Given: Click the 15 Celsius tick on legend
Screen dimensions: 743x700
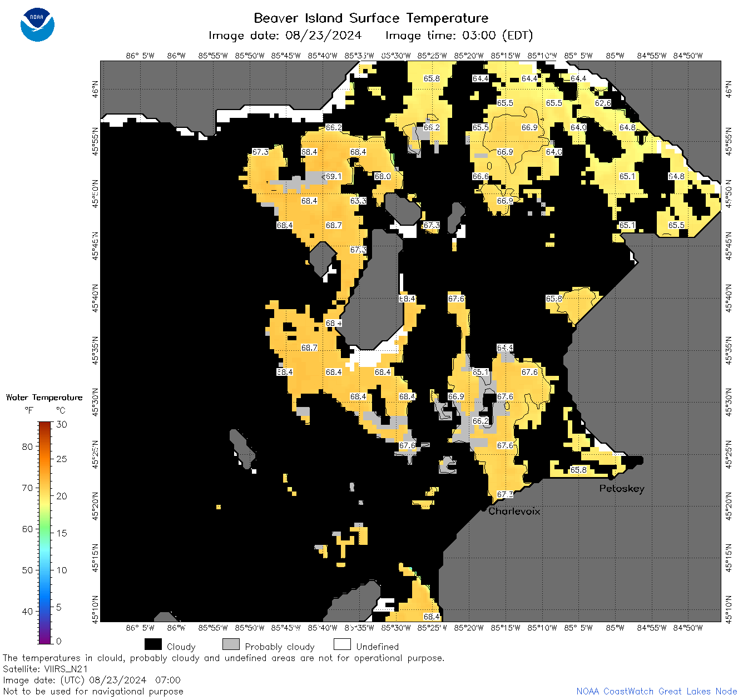Looking at the screenshot, I should tap(61, 533).
